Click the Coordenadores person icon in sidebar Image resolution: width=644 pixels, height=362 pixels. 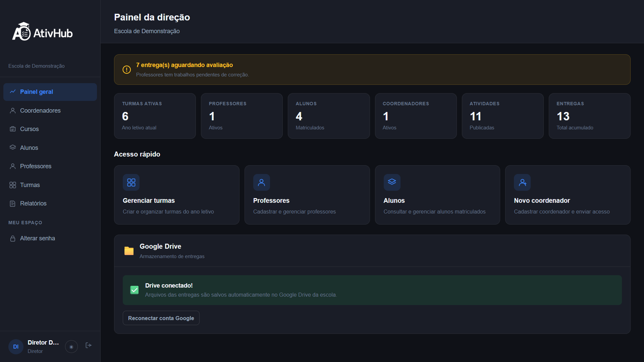click(13, 111)
